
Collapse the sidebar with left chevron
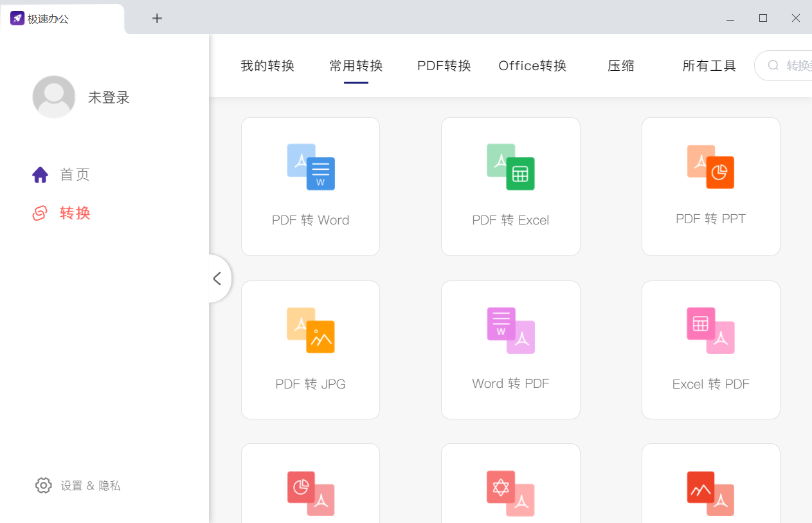(217, 279)
